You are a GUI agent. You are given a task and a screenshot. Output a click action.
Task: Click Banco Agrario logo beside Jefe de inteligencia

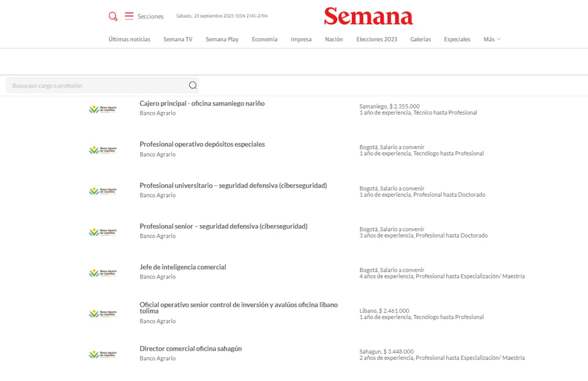(103, 273)
